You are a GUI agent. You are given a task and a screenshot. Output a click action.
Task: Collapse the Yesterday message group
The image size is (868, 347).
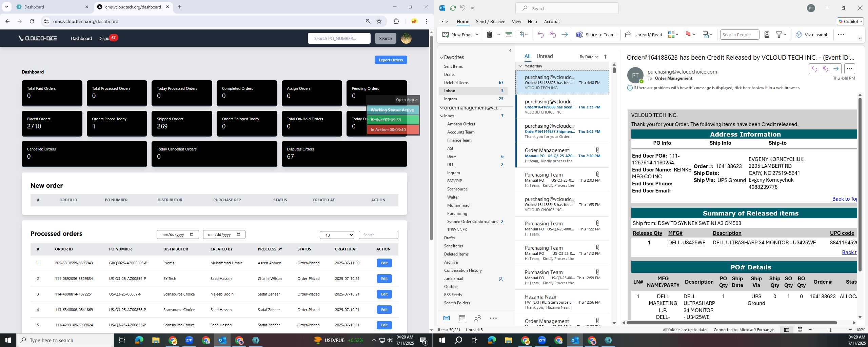[x=520, y=66]
